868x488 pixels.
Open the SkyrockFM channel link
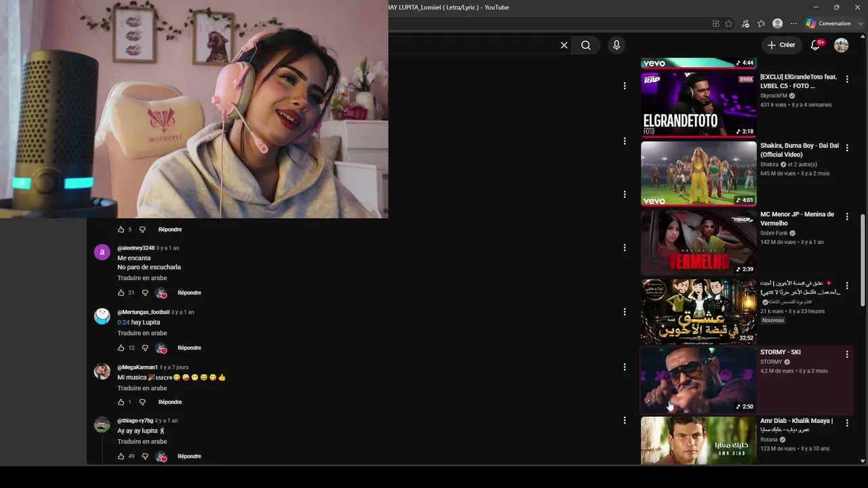point(774,96)
